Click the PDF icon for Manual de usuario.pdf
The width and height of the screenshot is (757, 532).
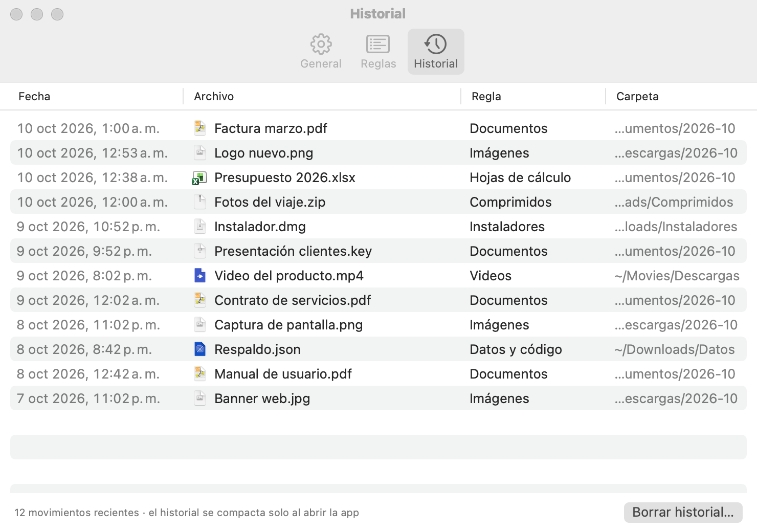coord(200,373)
